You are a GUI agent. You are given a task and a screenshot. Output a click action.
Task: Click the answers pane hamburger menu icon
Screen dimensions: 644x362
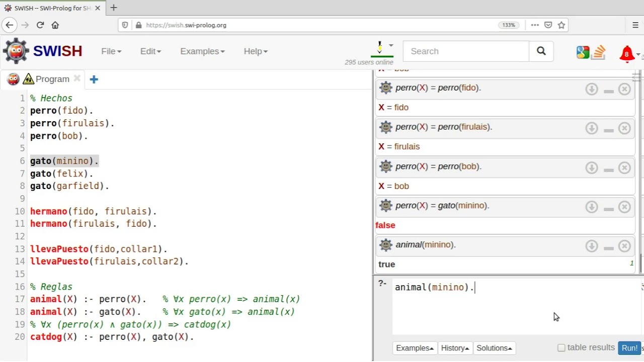(x=636, y=77)
